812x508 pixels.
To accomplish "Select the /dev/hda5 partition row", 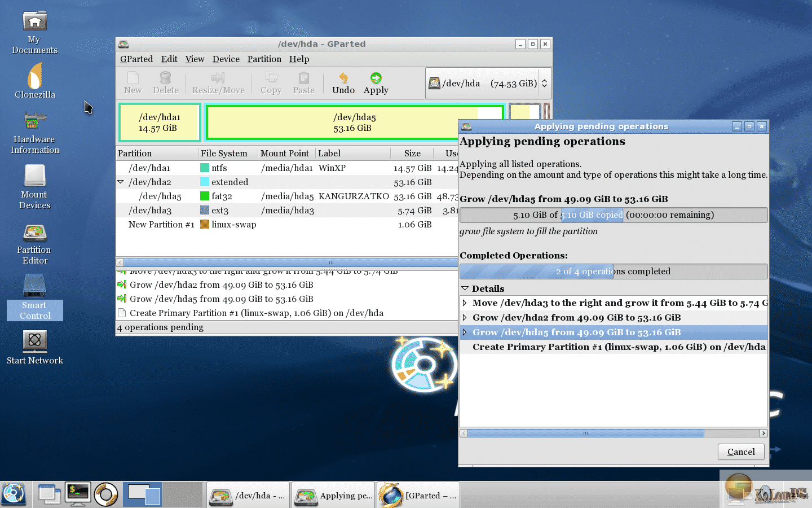I will (x=287, y=196).
